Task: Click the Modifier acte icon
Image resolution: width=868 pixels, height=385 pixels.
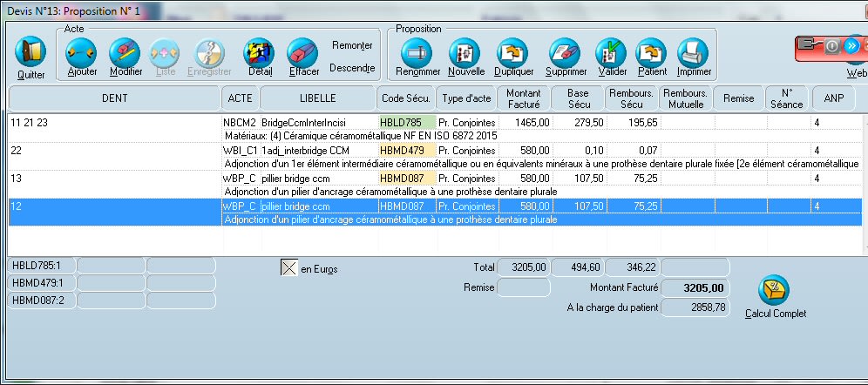Action: point(125,53)
